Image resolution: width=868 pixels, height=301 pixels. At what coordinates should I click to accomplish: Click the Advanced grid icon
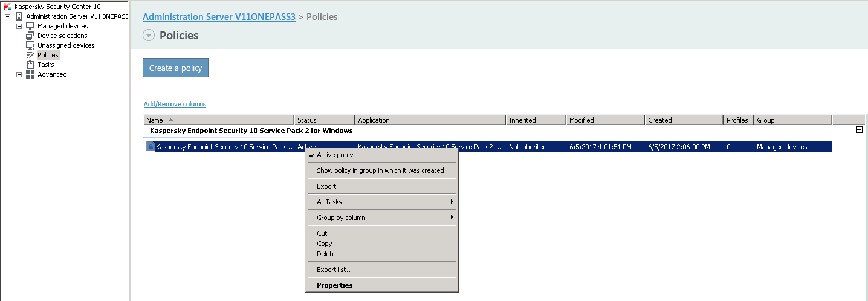pyautogui.click(x=30, y=74)
